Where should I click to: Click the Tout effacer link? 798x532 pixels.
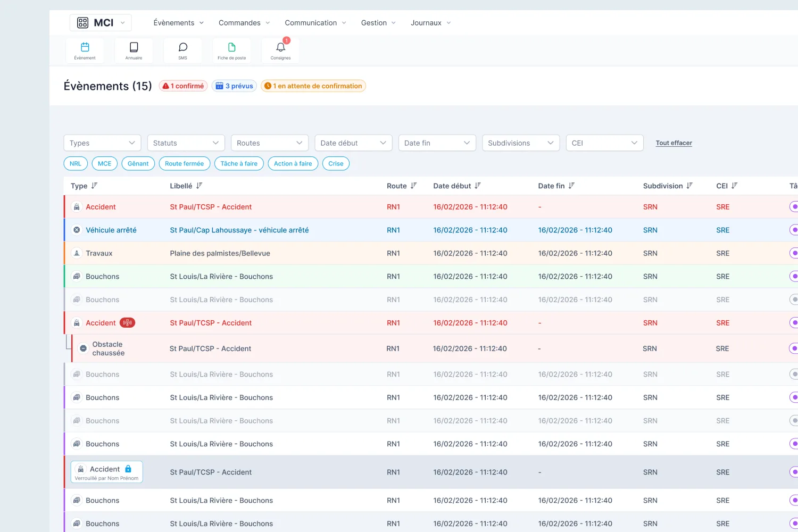pyautogui.click(x=674, y=143)
